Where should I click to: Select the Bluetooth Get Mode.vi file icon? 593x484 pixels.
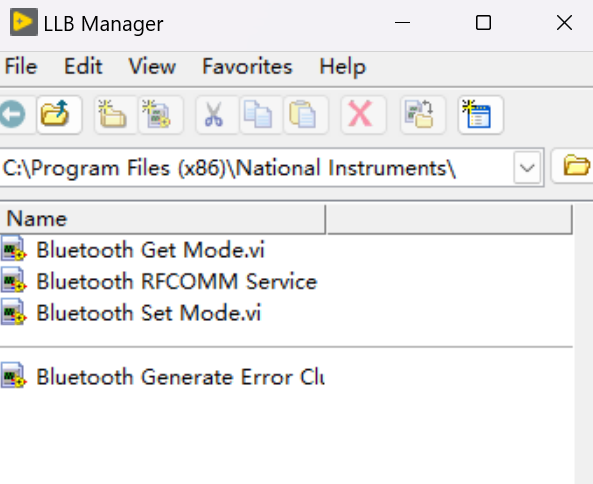click(x=14, y=249)
